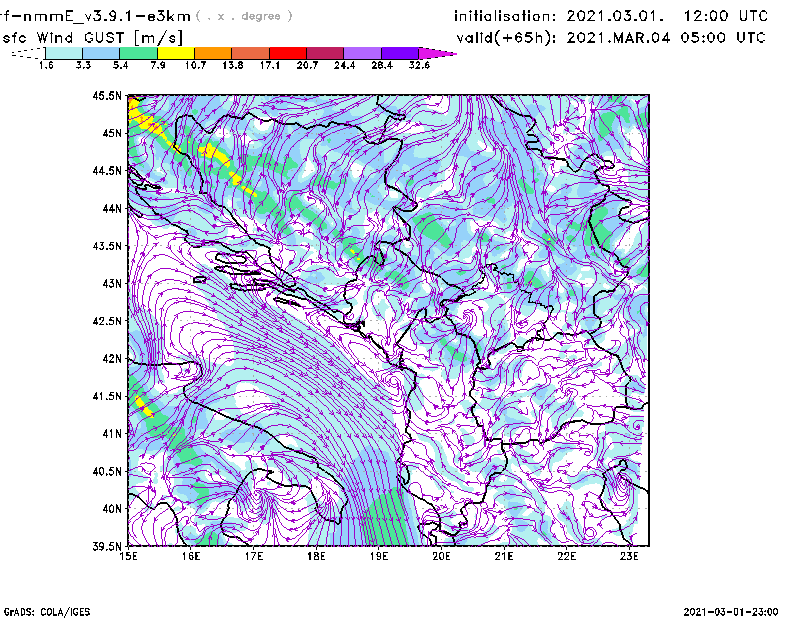The width and height of the screenshot is (800, 618).
Task: Click the 39.5N latitude label
Action: 107,546
